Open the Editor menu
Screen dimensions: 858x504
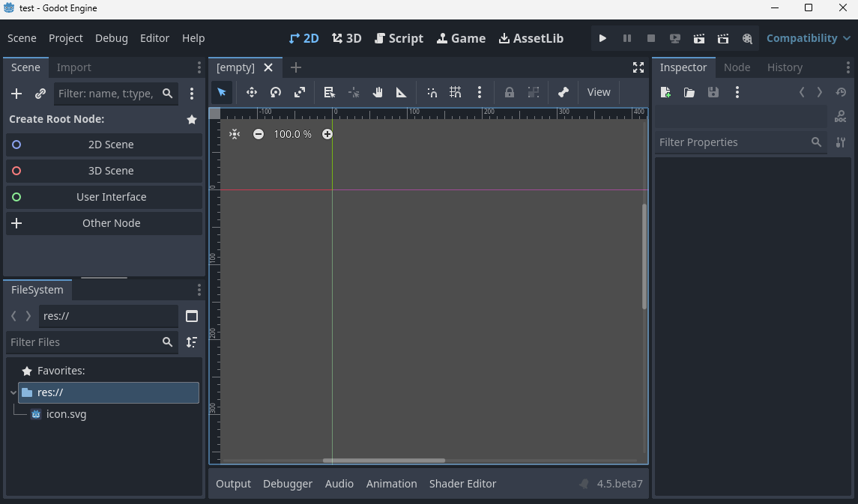(154, 38)
